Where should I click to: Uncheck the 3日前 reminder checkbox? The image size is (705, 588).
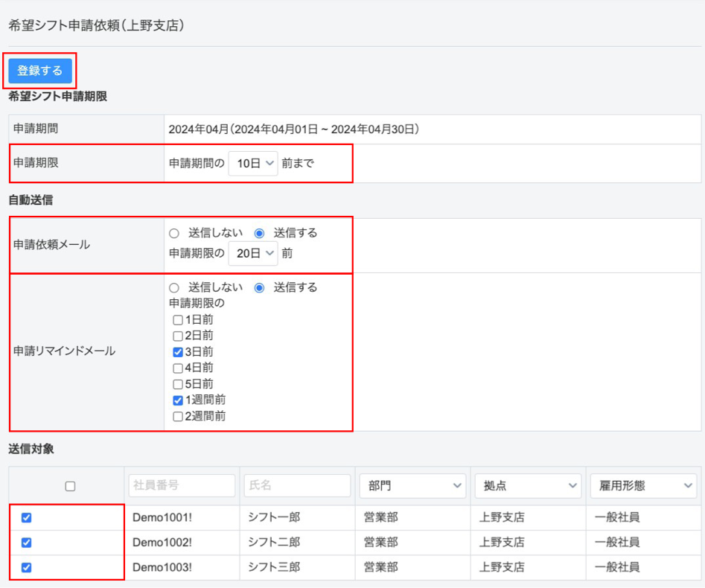click(178, 352)
